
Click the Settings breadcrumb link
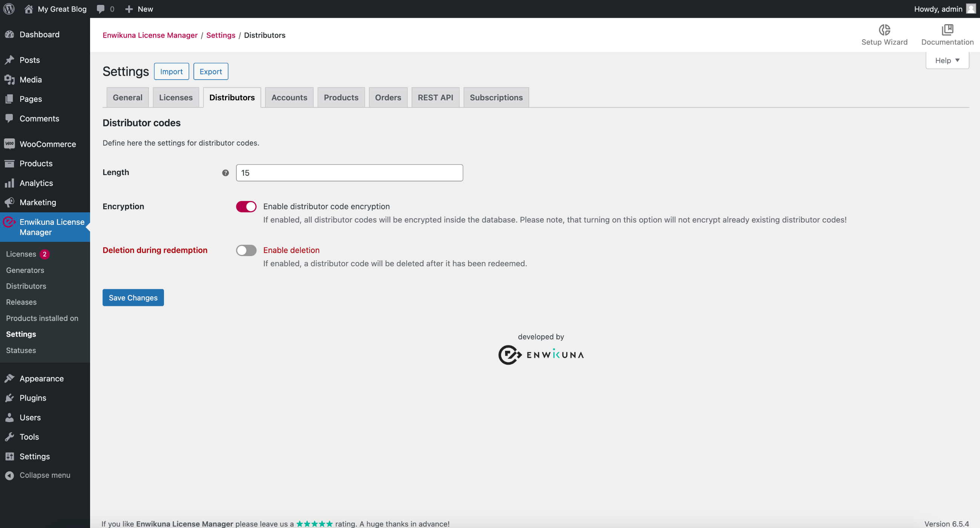(220, 35)
